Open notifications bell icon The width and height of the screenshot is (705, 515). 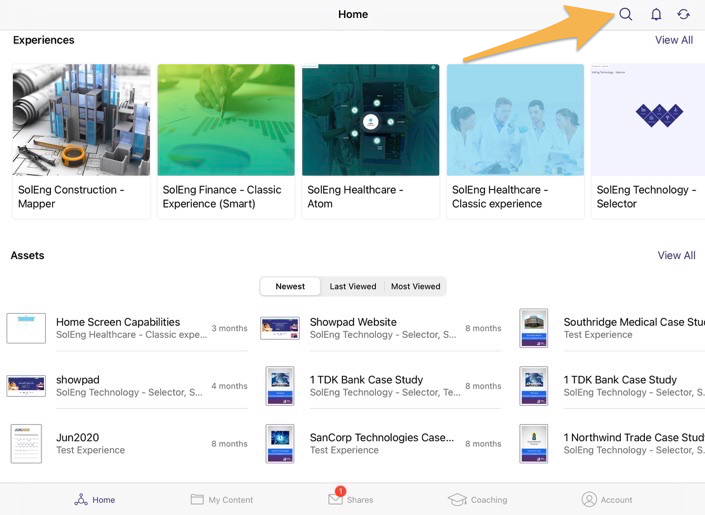pyautogui.click(x=656, y=14)
